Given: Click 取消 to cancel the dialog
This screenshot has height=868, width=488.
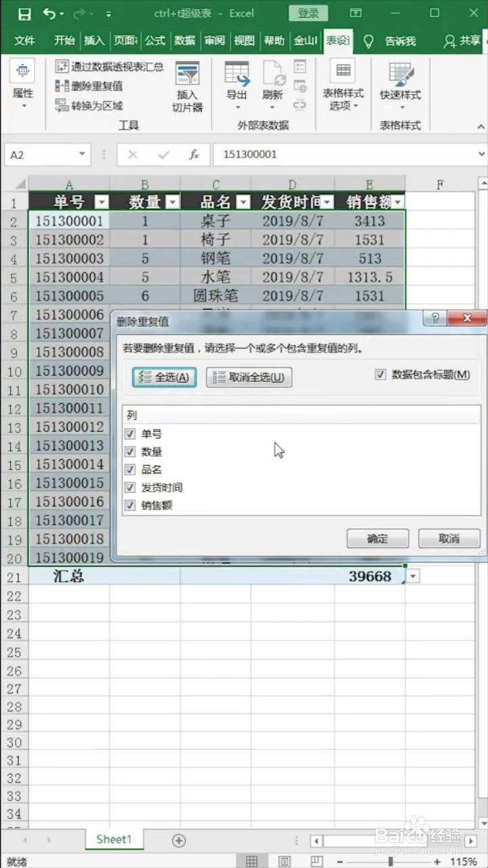Looking at the screenshot, I should (449, 538).
